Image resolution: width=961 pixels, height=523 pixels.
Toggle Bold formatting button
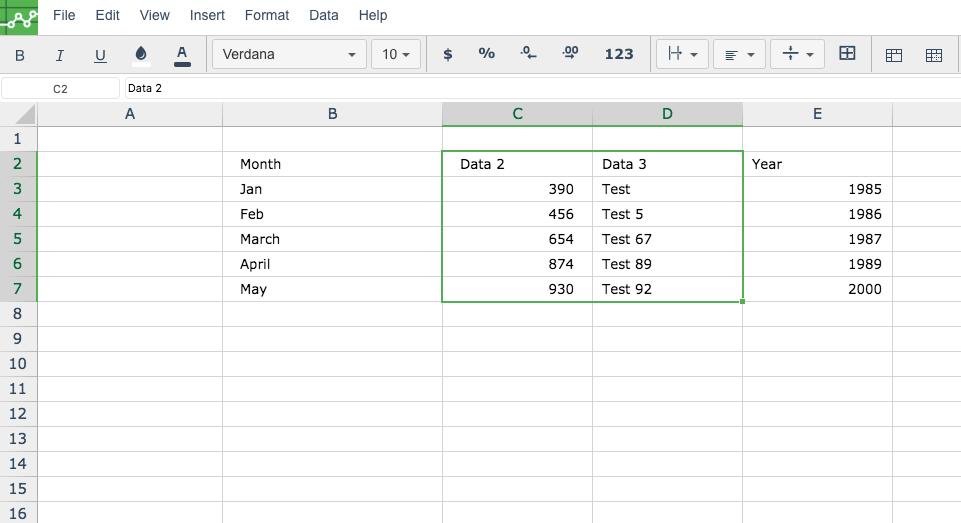click(20, 55)
